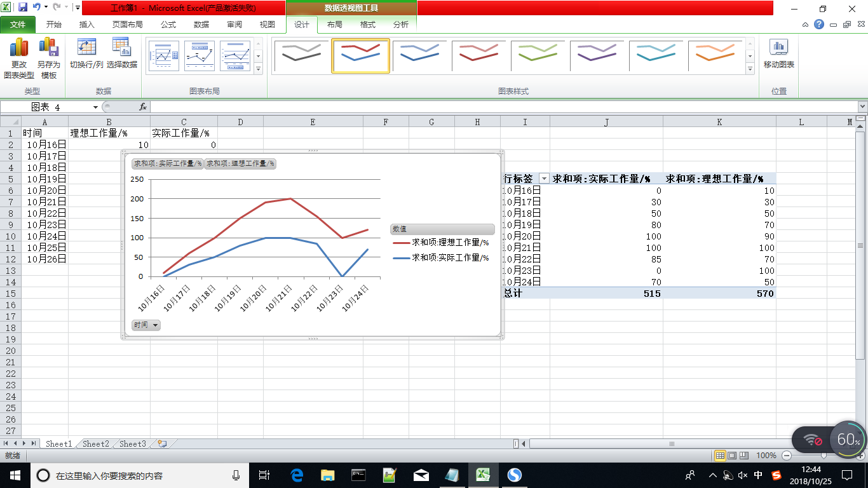Go to the first sheet tab arrow
868x488 pixels.
point(7,444)
